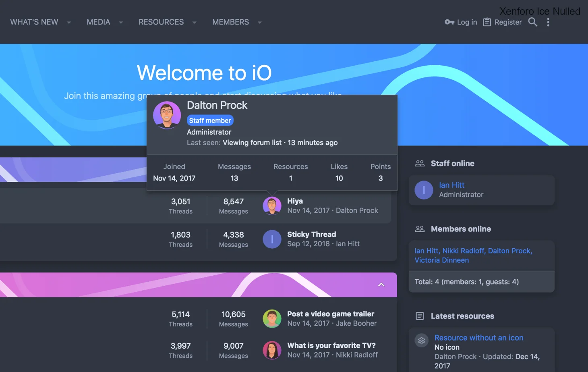Open the three-dot more options menu
This screenshot has height=372, width=588.
pos(548,22)
